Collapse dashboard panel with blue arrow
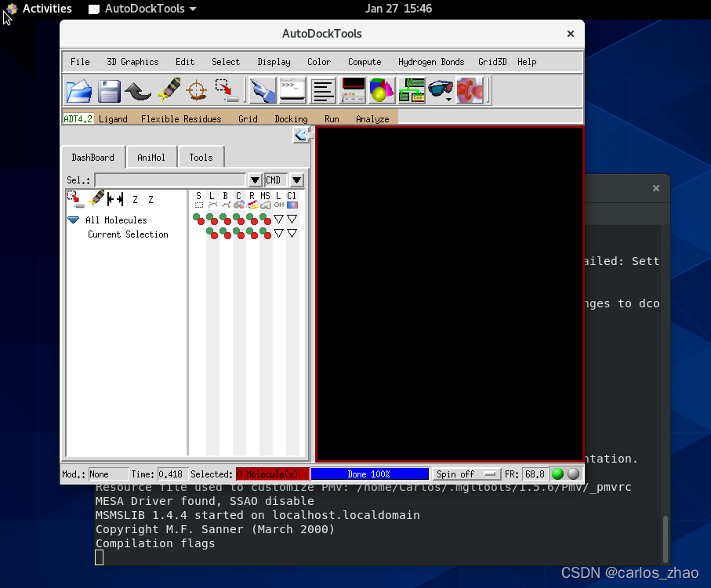This screenshot has height=588, width=711. click(301, 135)
